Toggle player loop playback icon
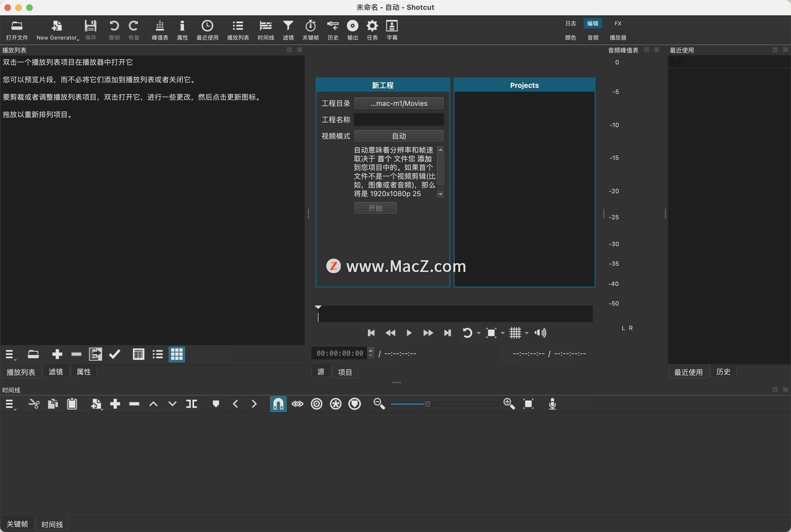Image resolution: width=791 pixels, height=532 pixels. (467, 333)
